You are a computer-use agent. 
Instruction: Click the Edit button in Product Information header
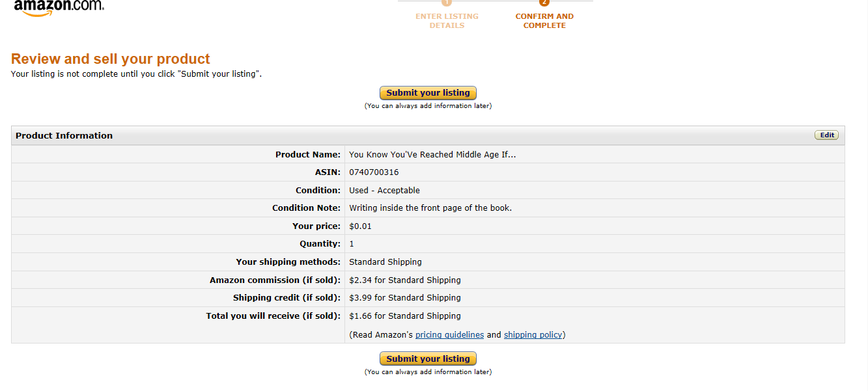tap(826, 135)
